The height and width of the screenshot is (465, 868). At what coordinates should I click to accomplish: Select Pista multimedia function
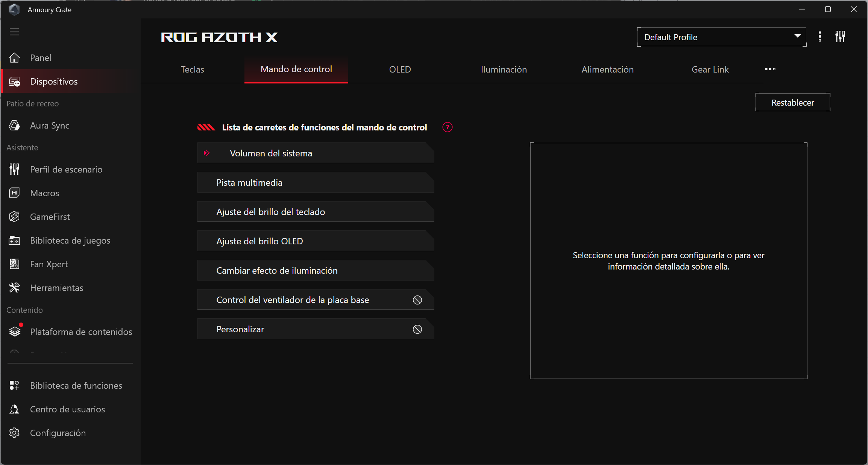coord(316,182)
